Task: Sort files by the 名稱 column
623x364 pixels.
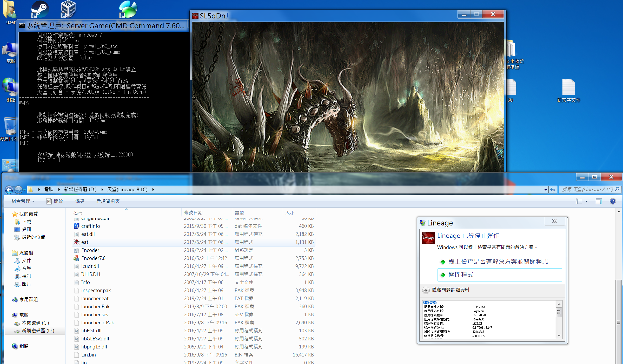Action: pyautogui.click(x=78, y=213)
